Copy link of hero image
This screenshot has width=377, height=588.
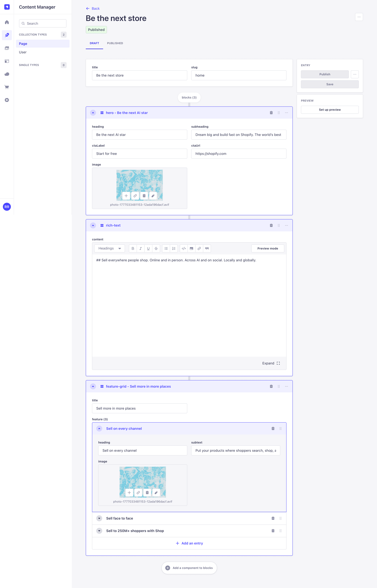pyautogui.click(x=135, y=196)
